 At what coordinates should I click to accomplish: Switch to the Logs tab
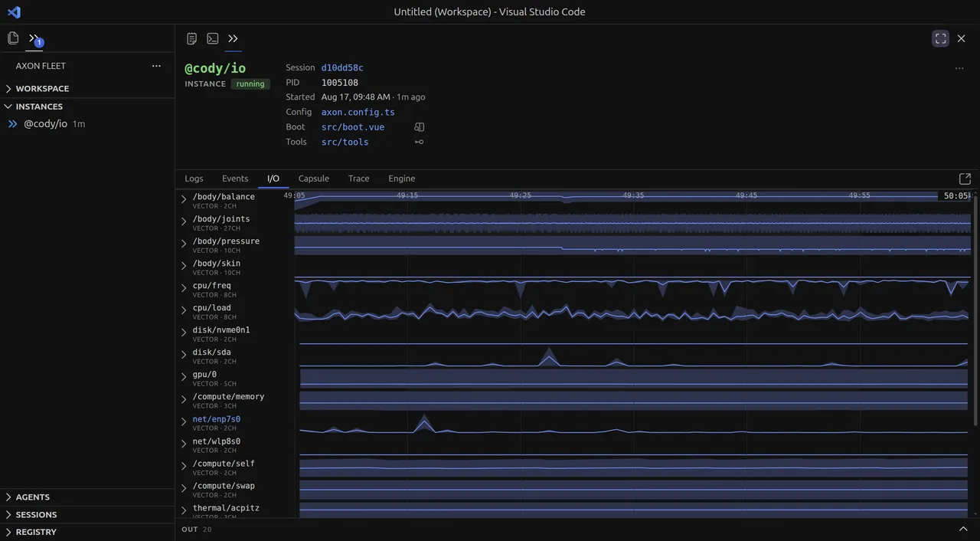(194, 179)
